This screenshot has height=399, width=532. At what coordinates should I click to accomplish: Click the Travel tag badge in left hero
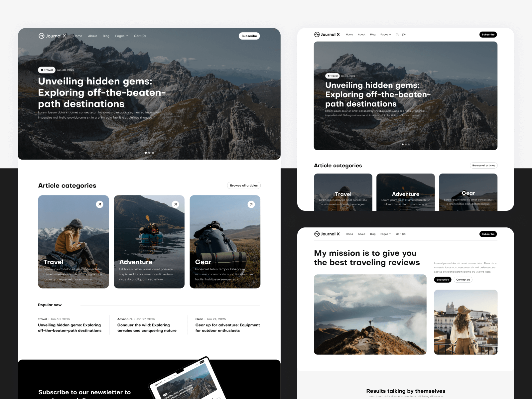coord(47,70)
